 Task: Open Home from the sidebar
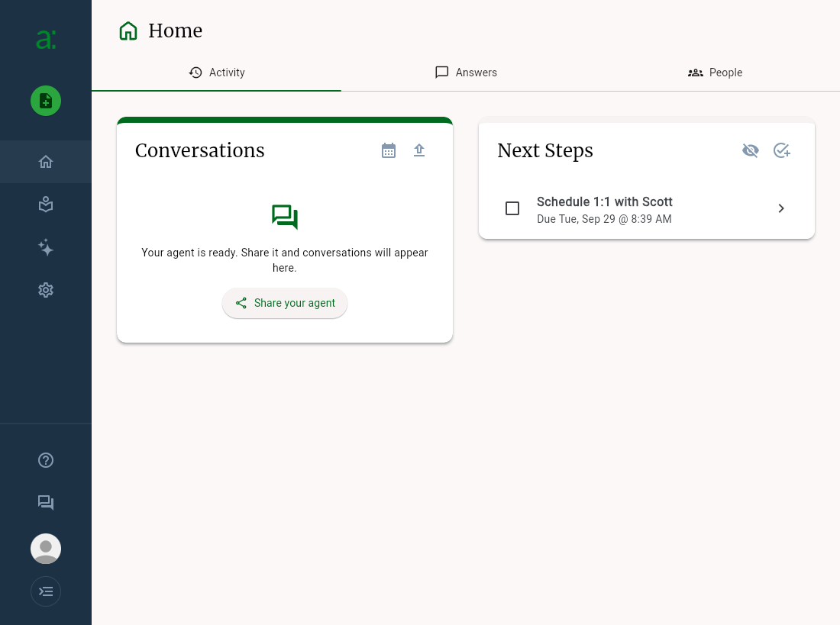click(x=46, y=162)
